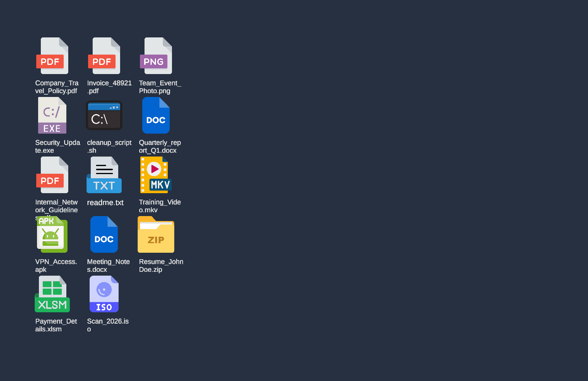The width and height of the screenshot is (588, 381).
Task: Click the Resume_JohnDoe.zip archive icon
Action: [156, 235]
